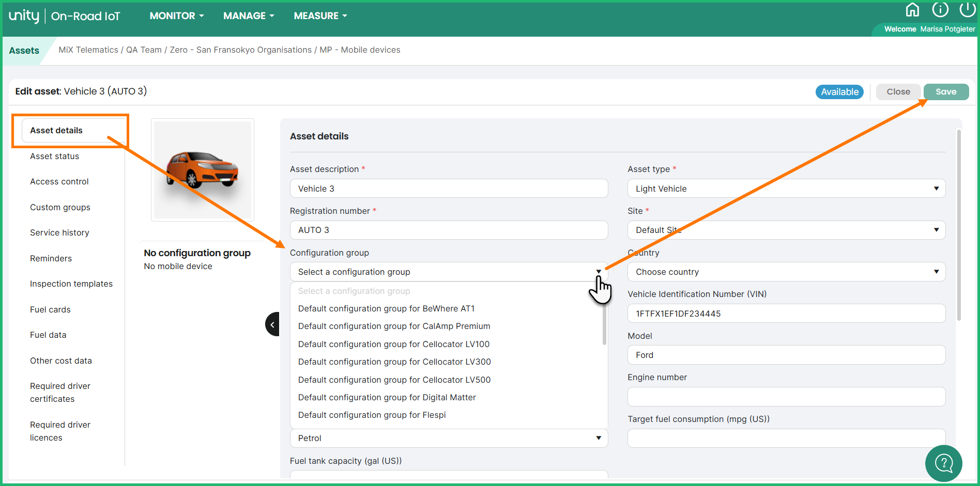Open the MANAGE menu

point(249,16)
